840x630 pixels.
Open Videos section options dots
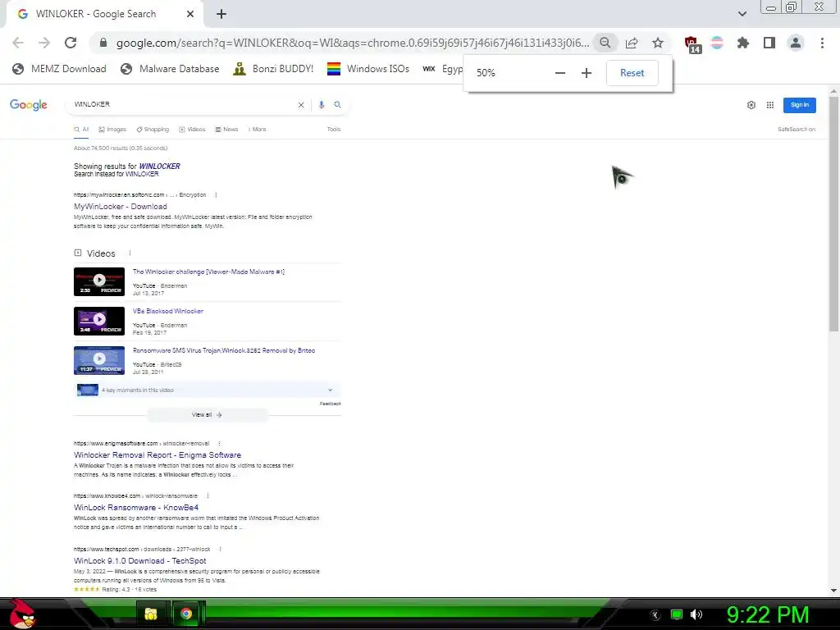tap(130, 253)
